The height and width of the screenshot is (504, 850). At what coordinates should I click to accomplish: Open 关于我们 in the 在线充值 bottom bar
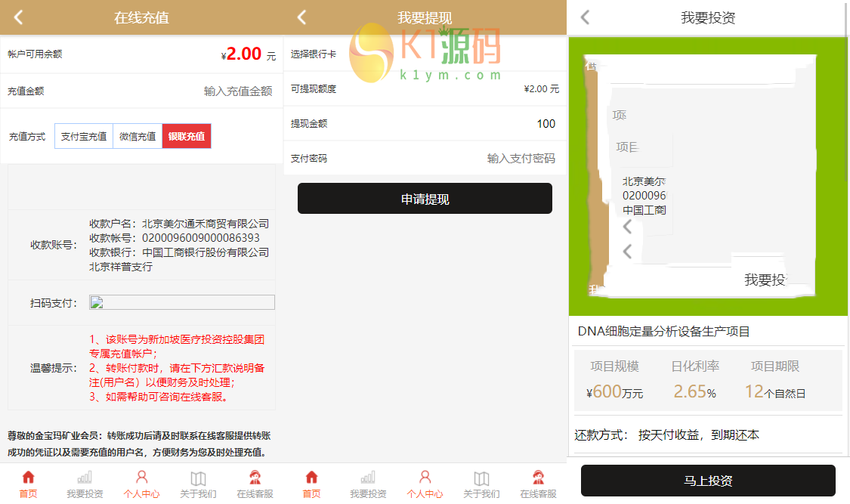click(x=198, y=484)
